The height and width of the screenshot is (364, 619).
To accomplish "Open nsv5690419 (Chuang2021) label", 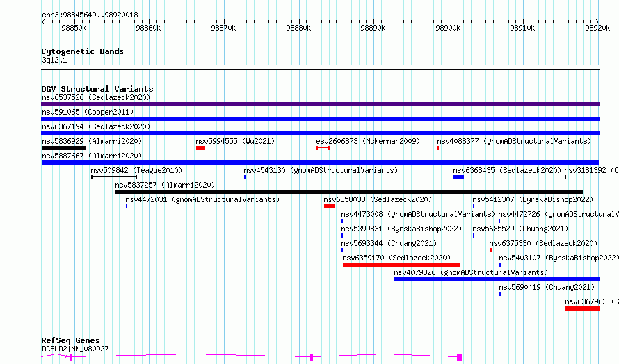I will (547, 287).
